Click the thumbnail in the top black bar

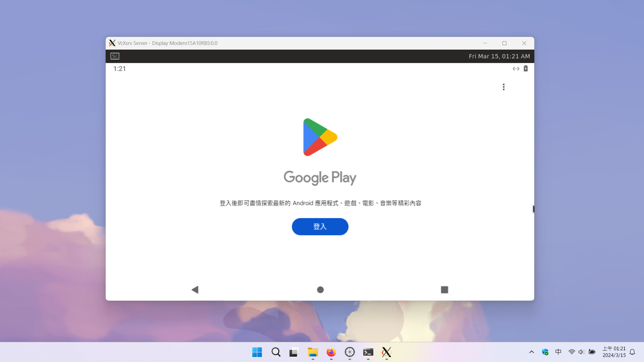coord(114,56)
